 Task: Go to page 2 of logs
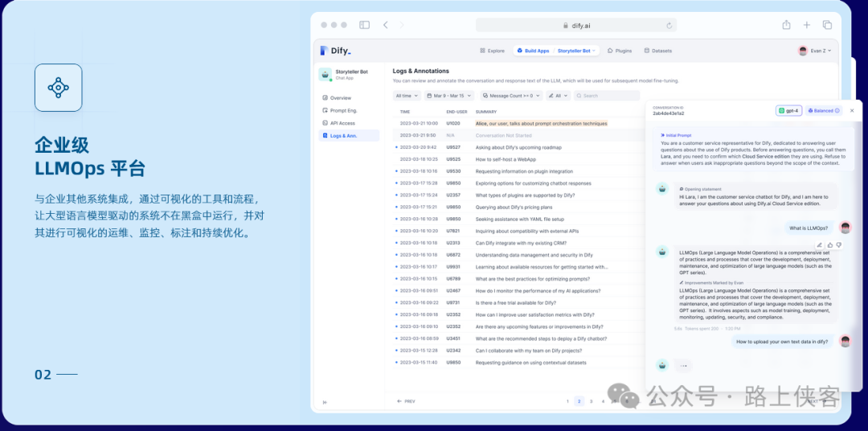coord(579,401)
